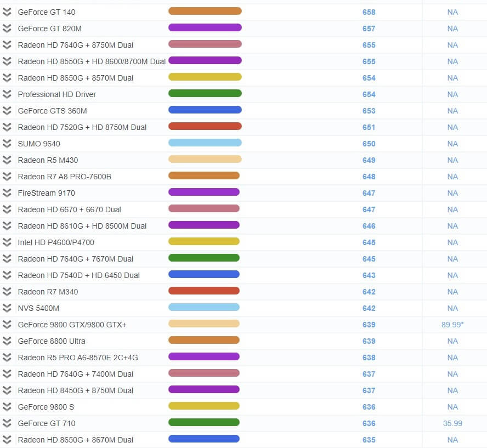Expand Radeon R7 M340 row chevron

point(7,292)
